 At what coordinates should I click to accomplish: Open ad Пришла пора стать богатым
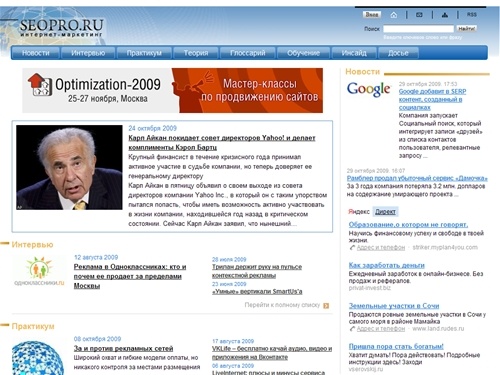coord(396,346)
